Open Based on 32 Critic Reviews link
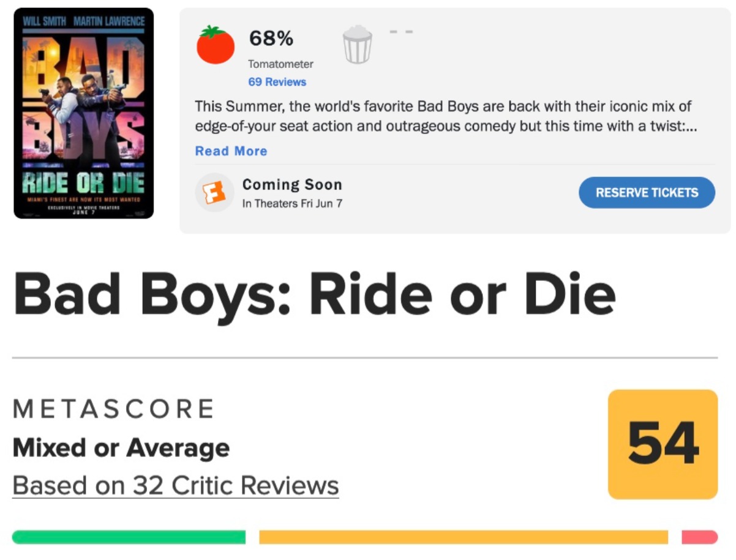 176,485
